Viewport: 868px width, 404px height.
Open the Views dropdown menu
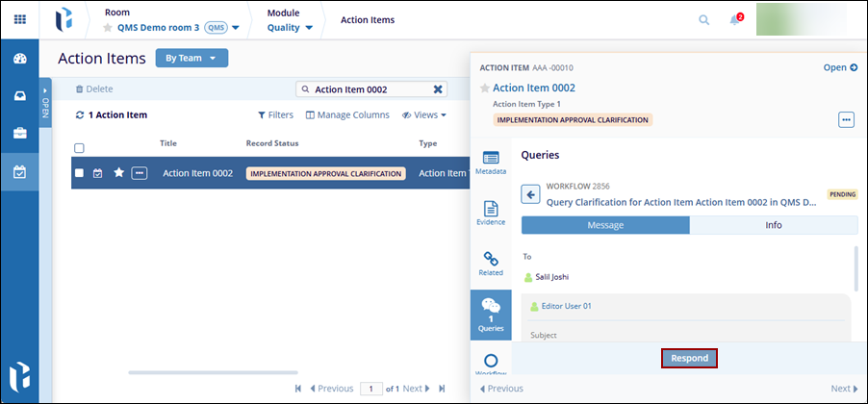pos(424,115)
